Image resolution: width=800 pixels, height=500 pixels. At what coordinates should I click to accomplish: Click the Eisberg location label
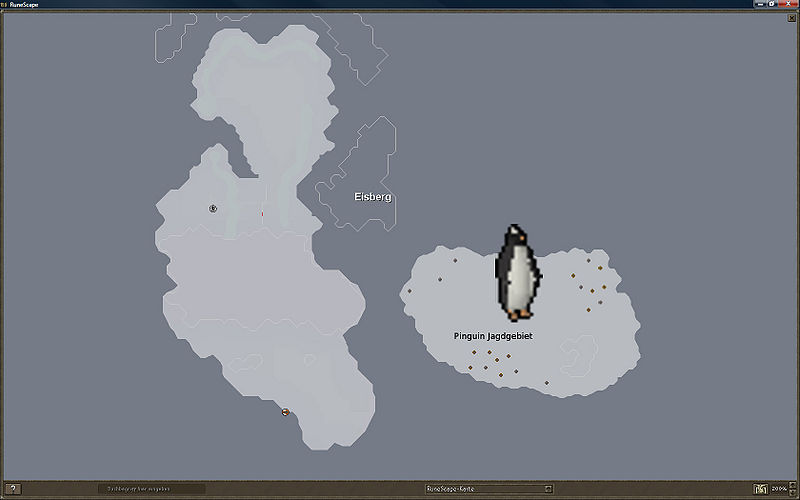[x=373, y=197]
